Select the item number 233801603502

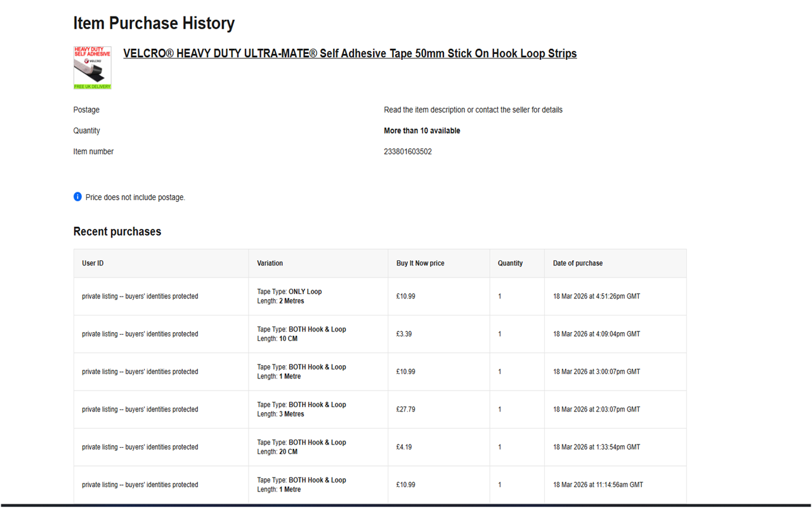[408, 152]
